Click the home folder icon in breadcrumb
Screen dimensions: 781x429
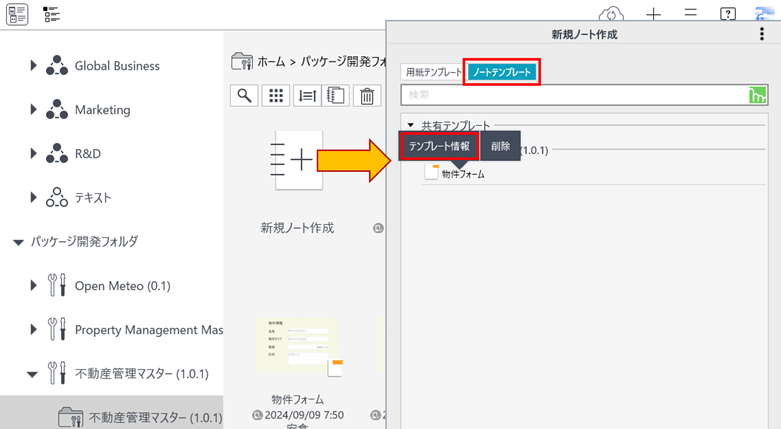click(x=242, y=61)
